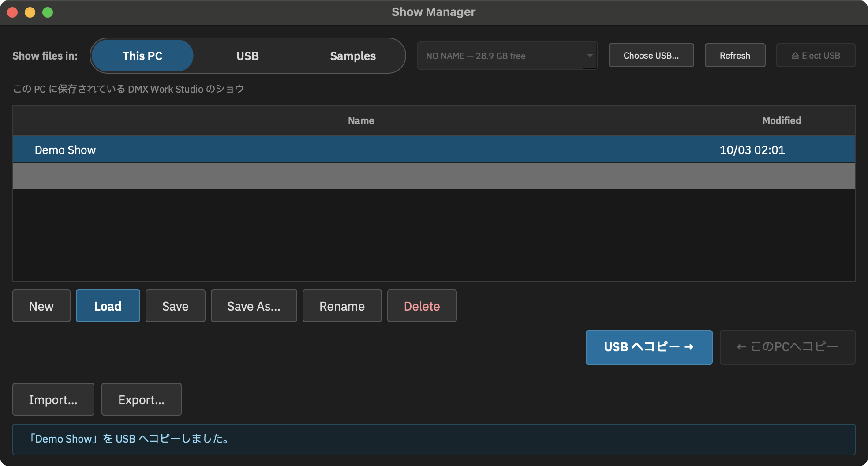Copy the show with USB へコピー
The width and height of the screenshot is (868, 466).
tap(649, 347)
